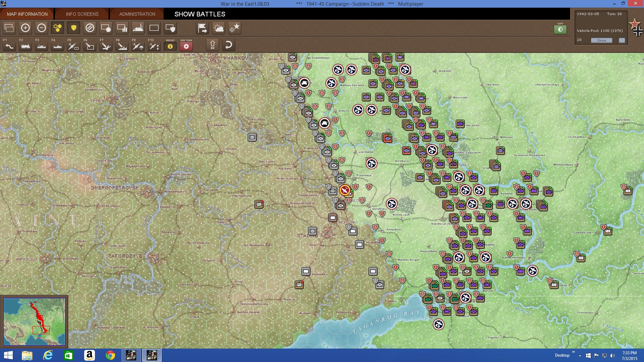
Task: Click the overlapping windows toolbar icon
Action: 9,28
